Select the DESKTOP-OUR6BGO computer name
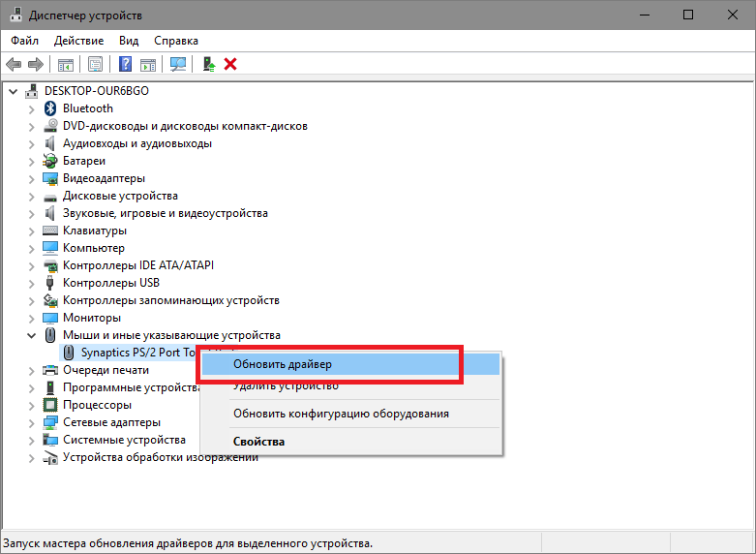This screenshot has width=756, height=554. [x=97, y=91]
